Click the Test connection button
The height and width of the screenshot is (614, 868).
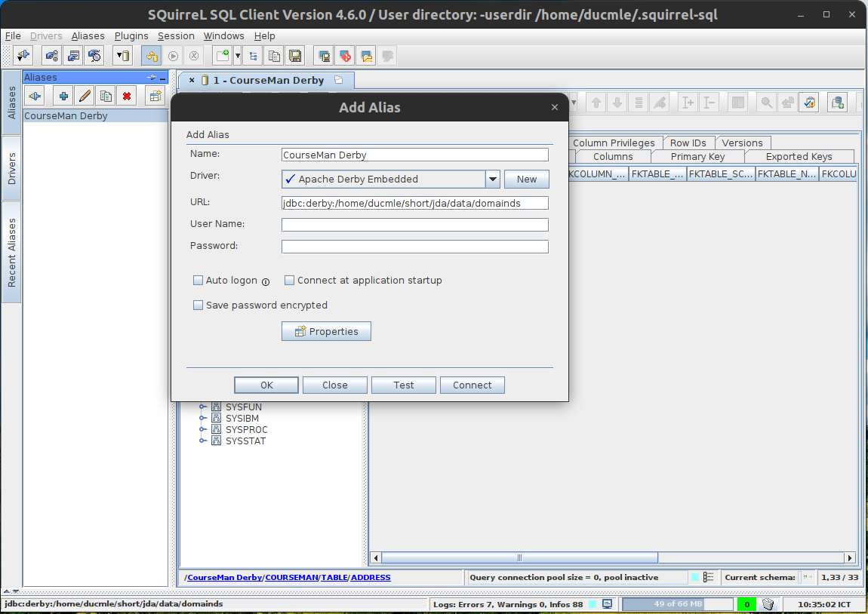point(404,385)
